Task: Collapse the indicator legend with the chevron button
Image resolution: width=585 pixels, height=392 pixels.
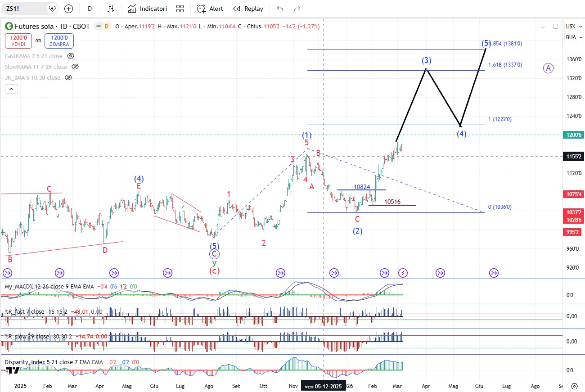Action: click(x=12, y=89)
